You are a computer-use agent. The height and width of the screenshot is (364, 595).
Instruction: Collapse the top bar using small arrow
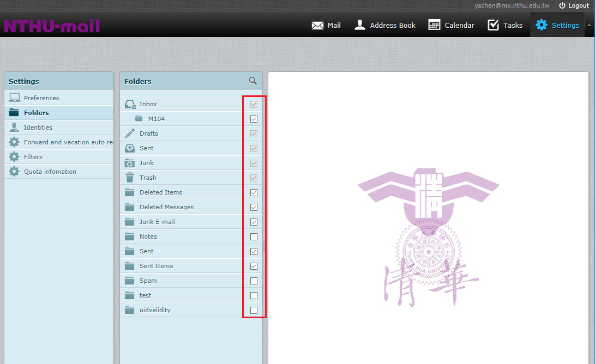click(x=589, y=25)
